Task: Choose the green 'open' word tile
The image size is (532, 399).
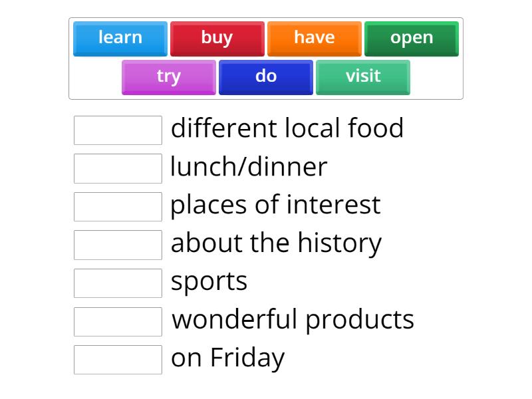Action: point(411,38)
